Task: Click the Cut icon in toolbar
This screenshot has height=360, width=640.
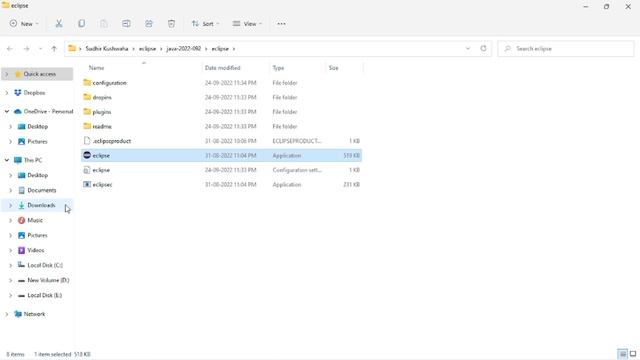Action: pyautogui.click(x=59, y=24)
